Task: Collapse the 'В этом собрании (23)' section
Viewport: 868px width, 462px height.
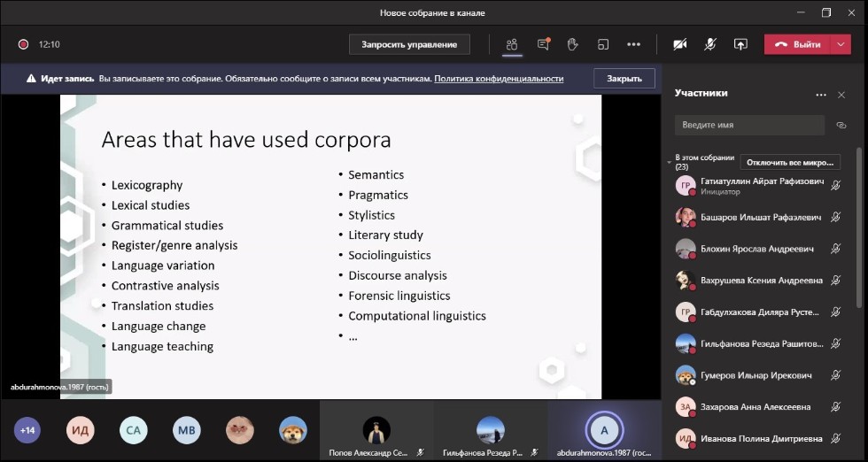Action: pos(670,162)
